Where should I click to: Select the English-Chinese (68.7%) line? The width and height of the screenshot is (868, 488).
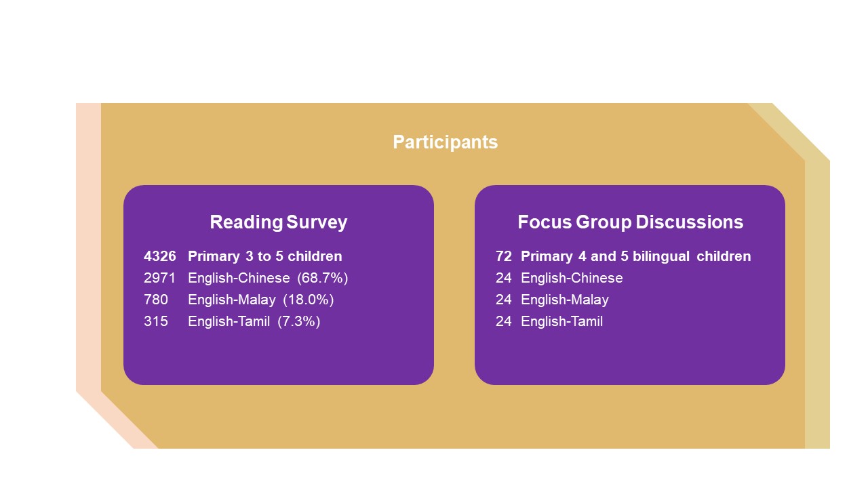tap(267, 278)
